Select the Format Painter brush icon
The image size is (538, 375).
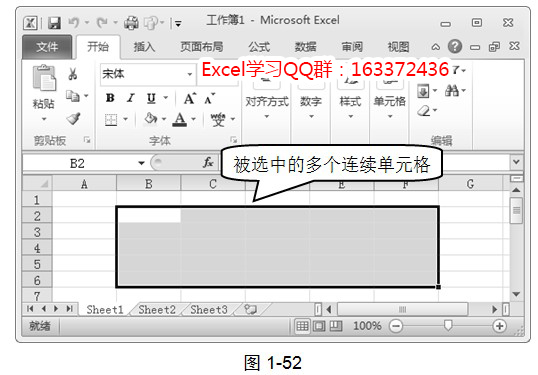coord(73,119)
